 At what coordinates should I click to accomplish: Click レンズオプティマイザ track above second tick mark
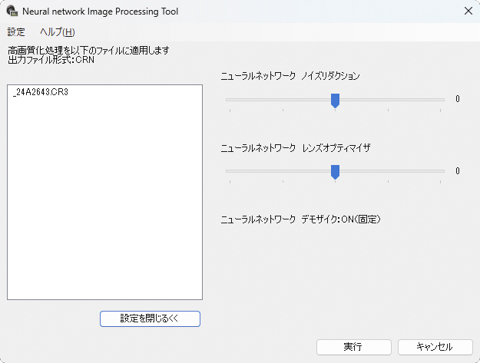coord(283,171)
